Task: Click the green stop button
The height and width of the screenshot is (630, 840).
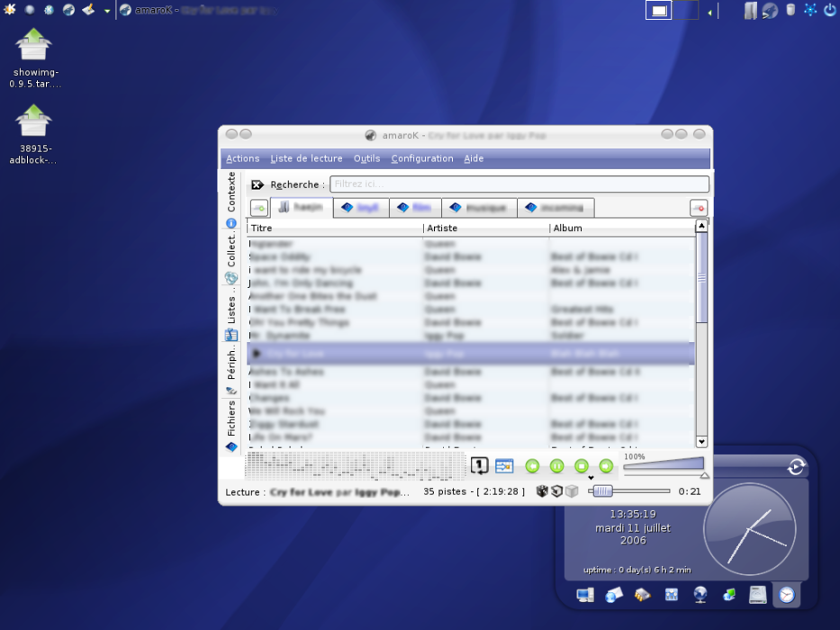Action: (582, 466)
